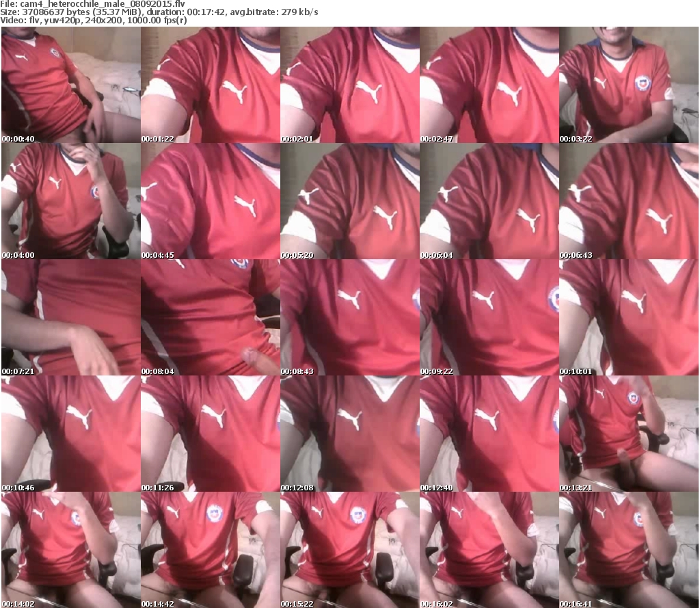Pick the frame stamped 00:10:01

point(629,317)
